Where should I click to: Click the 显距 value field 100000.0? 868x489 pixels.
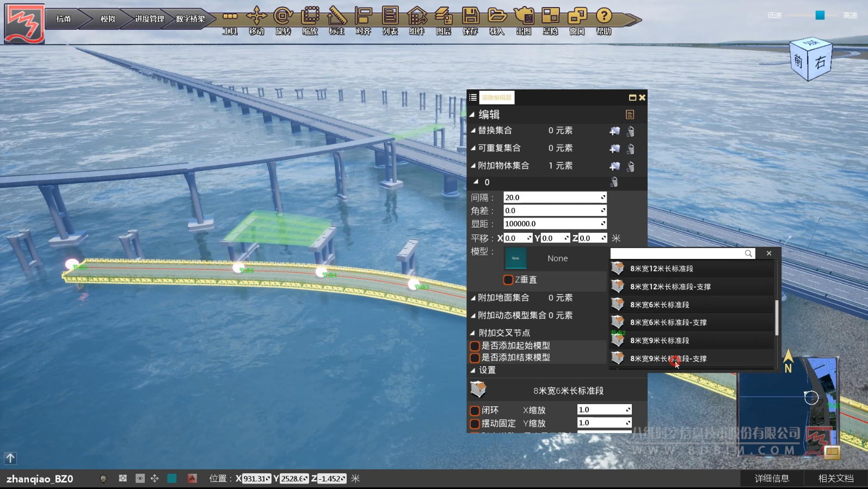click(555, 224)
